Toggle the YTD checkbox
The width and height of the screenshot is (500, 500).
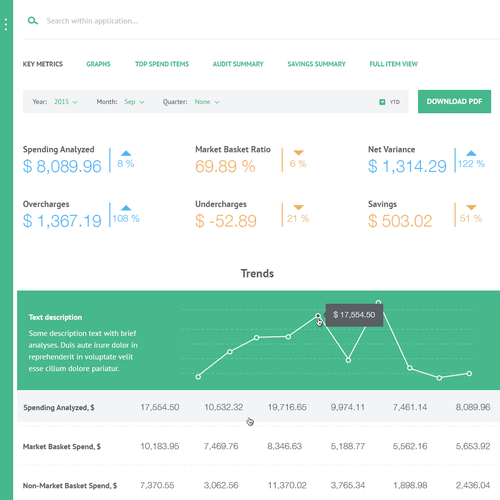[x=382, y=102]
